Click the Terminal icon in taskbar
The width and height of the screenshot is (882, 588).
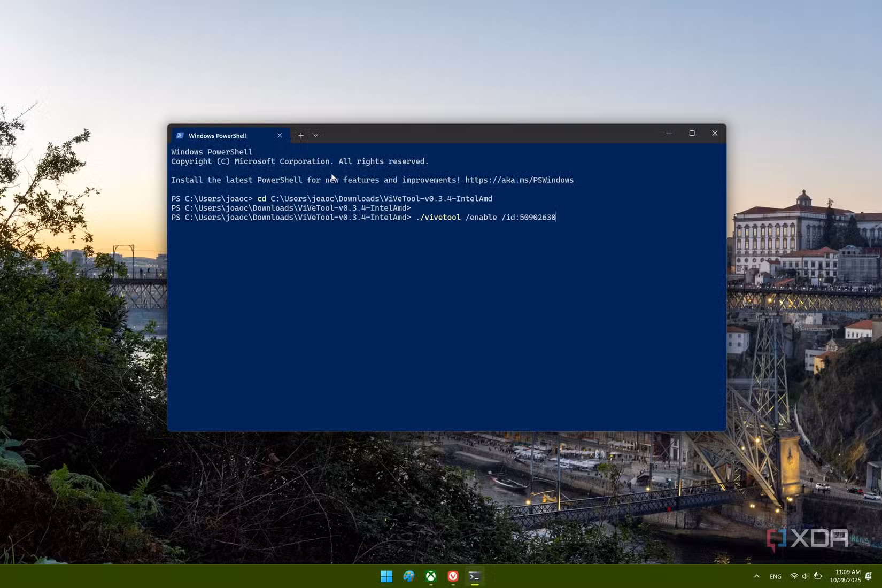(x=474, y=576)
